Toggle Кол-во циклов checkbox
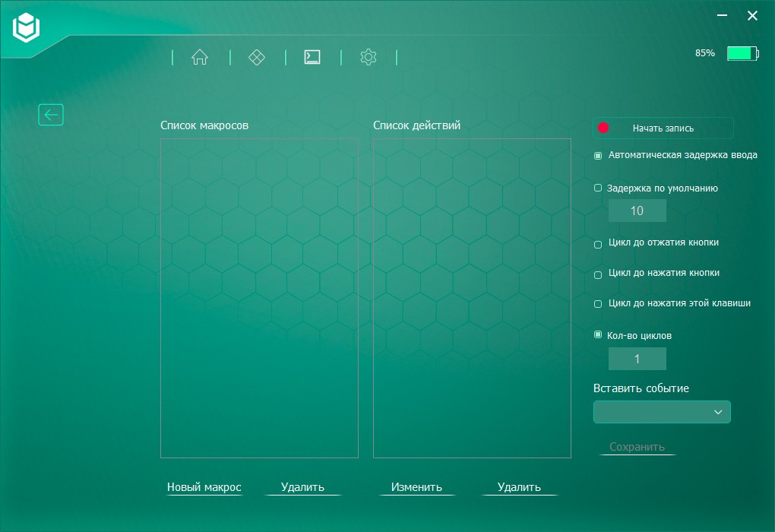Viewport: 775px width, 532px height. click(597, 334)
